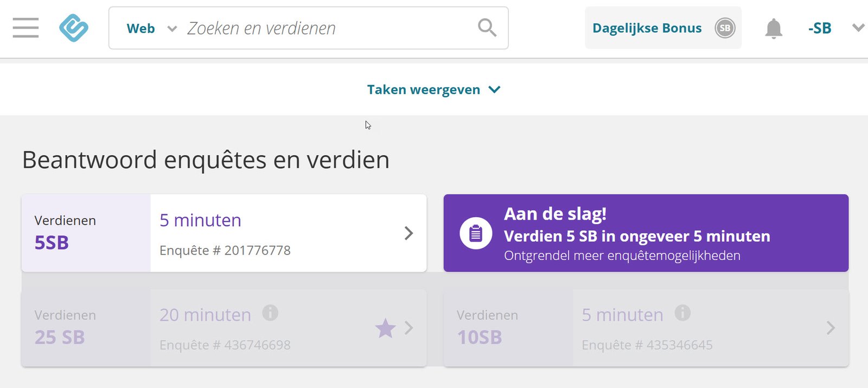Click the Dagelijkse Bonus button
Screen dimensions: 868x388
[647, 28]
